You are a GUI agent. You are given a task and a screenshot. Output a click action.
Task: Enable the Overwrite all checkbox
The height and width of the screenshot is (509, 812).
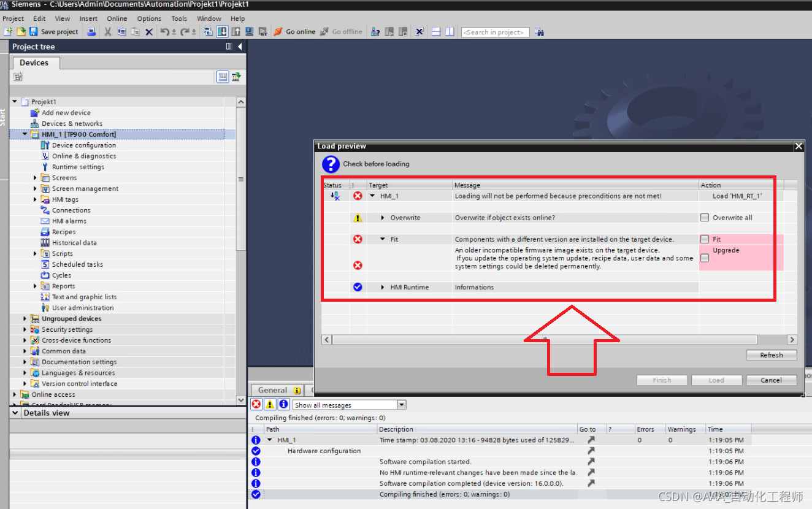coord(705,218)
